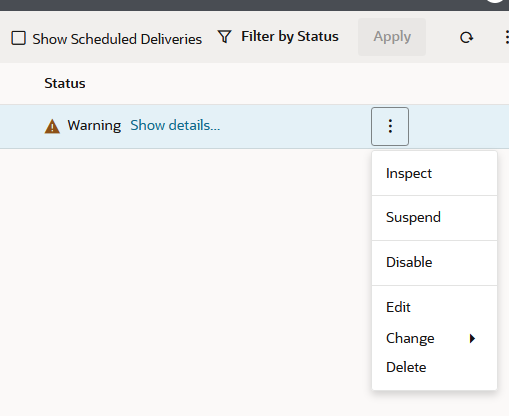Refresh the list using the circular arrow icon
Image resolution: width=509 pixels, height=416 pixels.
click(466, 37)
